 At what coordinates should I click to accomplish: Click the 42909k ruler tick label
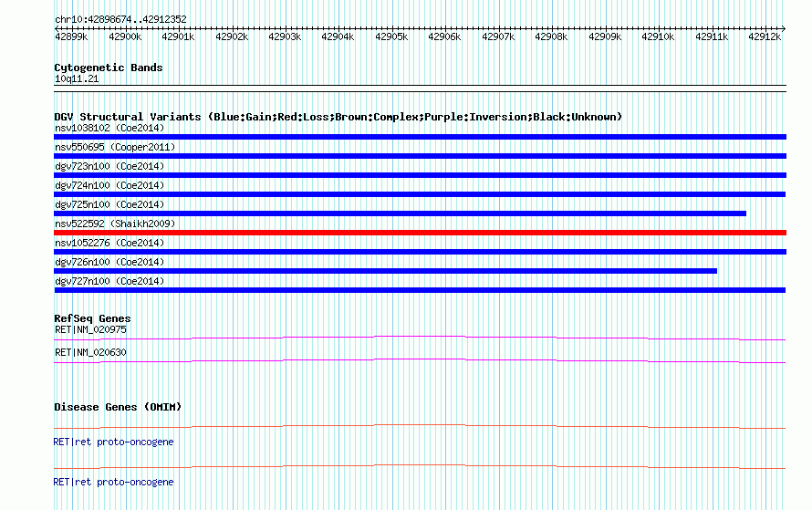(604, 36)
